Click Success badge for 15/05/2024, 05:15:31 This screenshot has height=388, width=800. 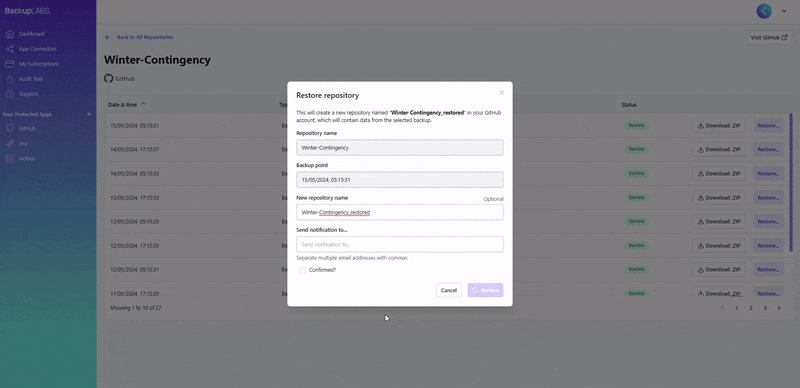tap(636, 126)
